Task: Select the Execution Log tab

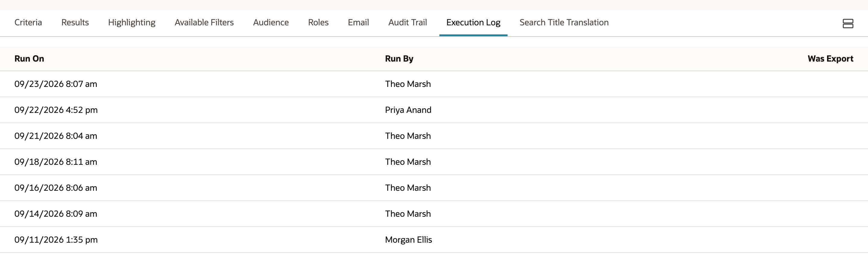Action: click(473, 23)
